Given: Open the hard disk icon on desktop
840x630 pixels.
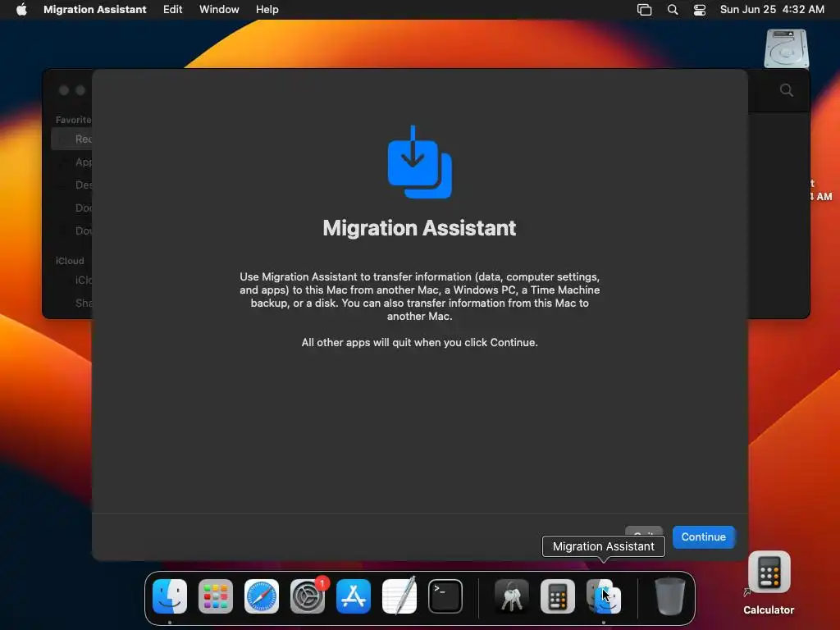Looking at the screenshot, I should [x=786, y=48].
